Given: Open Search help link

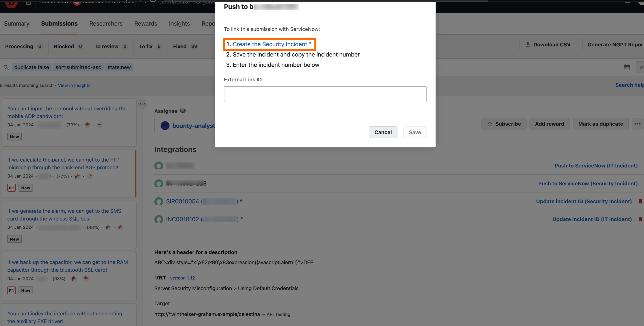Looking at the screenshot, I should coord(629,85).
